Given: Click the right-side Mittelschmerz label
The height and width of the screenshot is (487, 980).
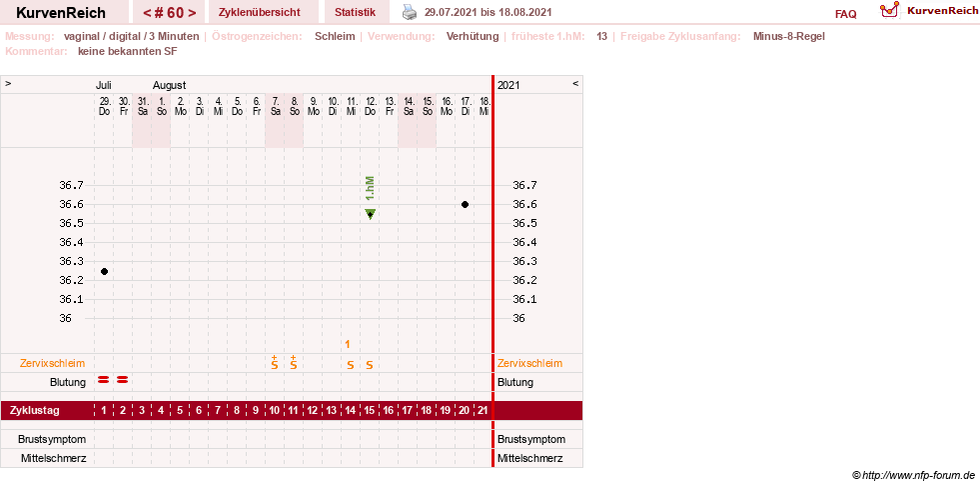Looking at the screenshot, I should click(x=530, y=458).
